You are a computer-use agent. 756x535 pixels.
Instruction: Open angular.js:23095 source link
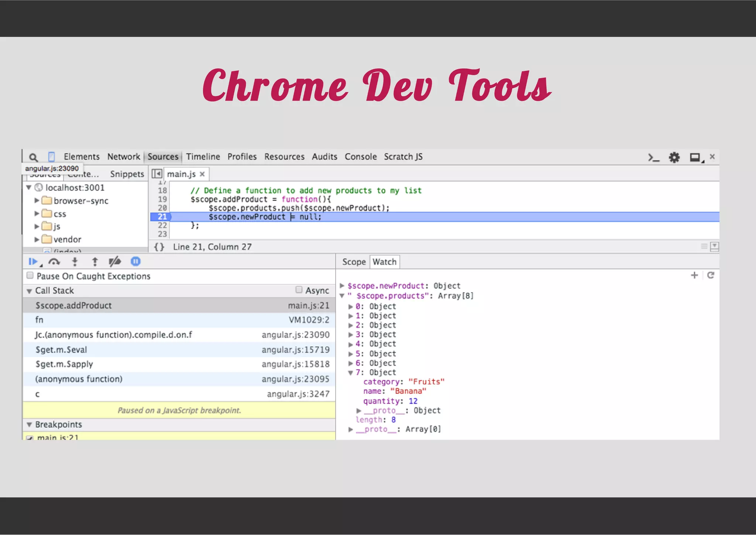point(296,379)
